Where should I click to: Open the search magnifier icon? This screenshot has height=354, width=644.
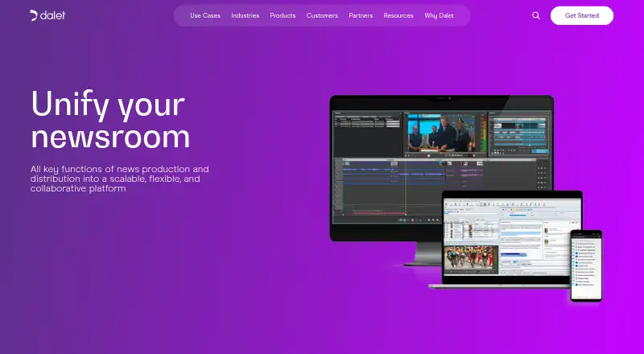click(536, 15)
